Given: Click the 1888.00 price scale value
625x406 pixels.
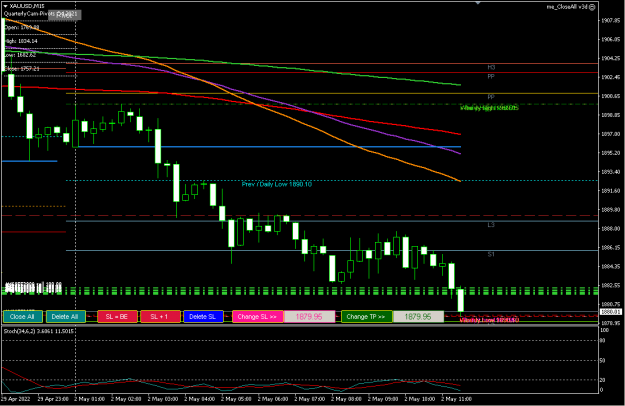Looking at the screenshot, I should 610,229.
